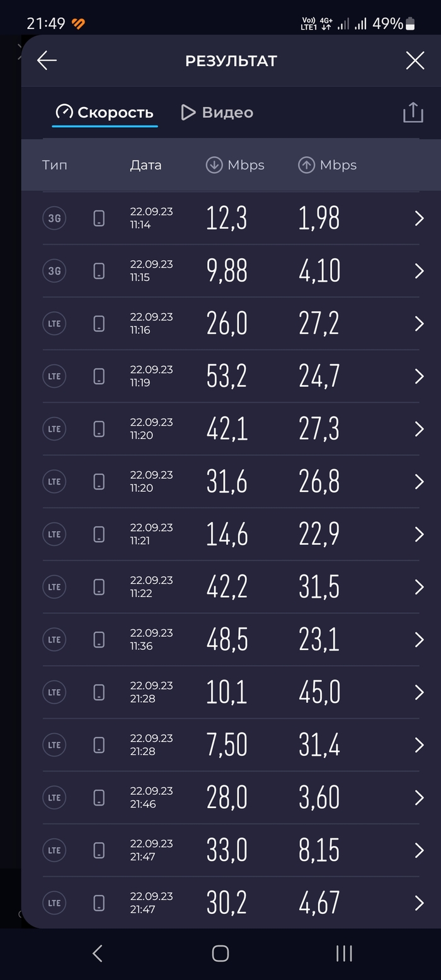Click the download arrow Mbps column icon
This screenshot has width=441, height=980.
tap(214, 164)
